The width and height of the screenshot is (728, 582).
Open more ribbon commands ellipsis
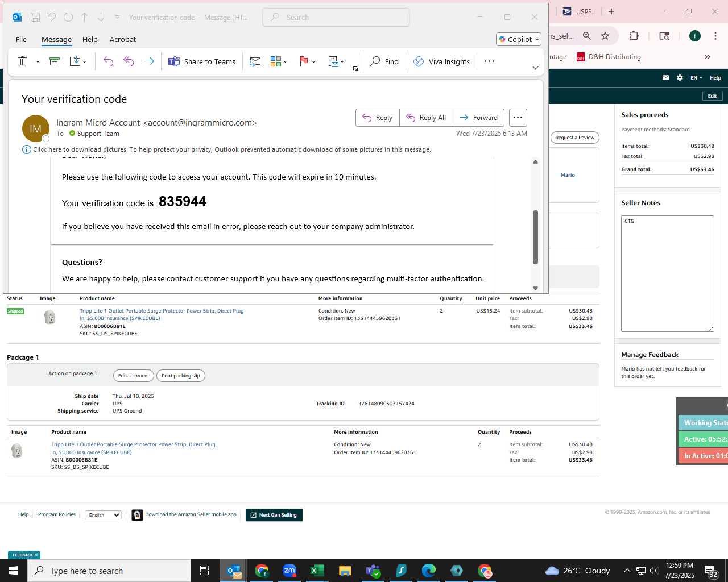(x=489, y=61)
